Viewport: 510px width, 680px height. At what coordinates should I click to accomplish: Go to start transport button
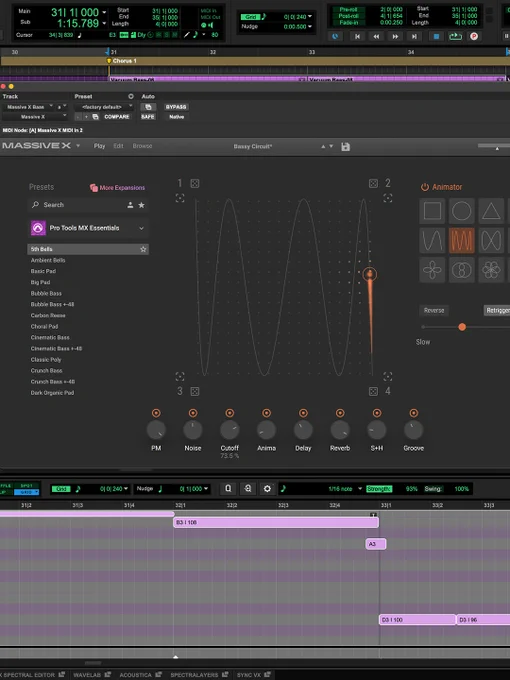(357, 36)
